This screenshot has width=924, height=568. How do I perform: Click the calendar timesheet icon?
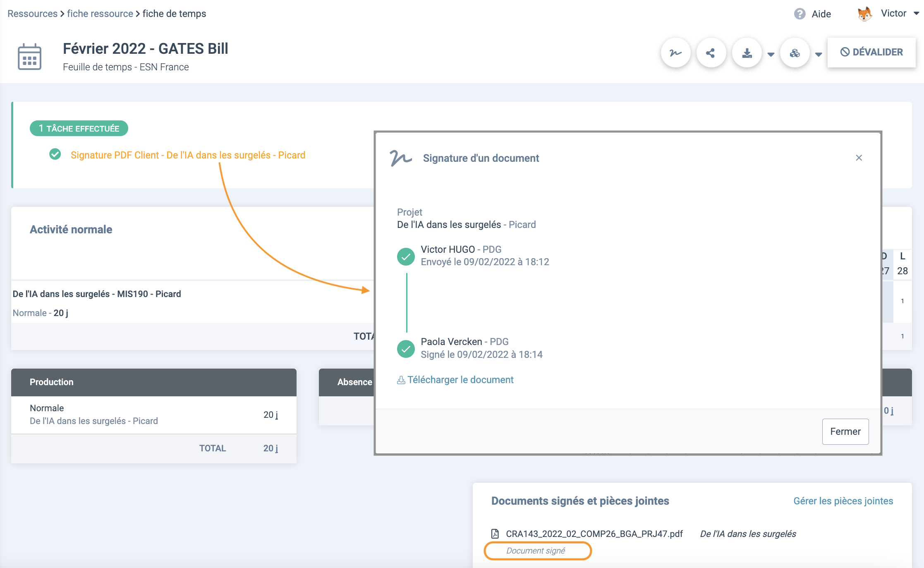(29, 57)
